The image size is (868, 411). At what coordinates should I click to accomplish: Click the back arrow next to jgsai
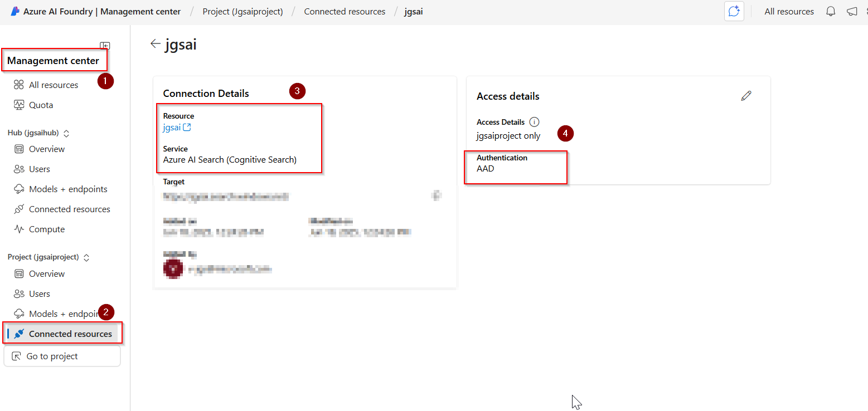coord(156,44)
